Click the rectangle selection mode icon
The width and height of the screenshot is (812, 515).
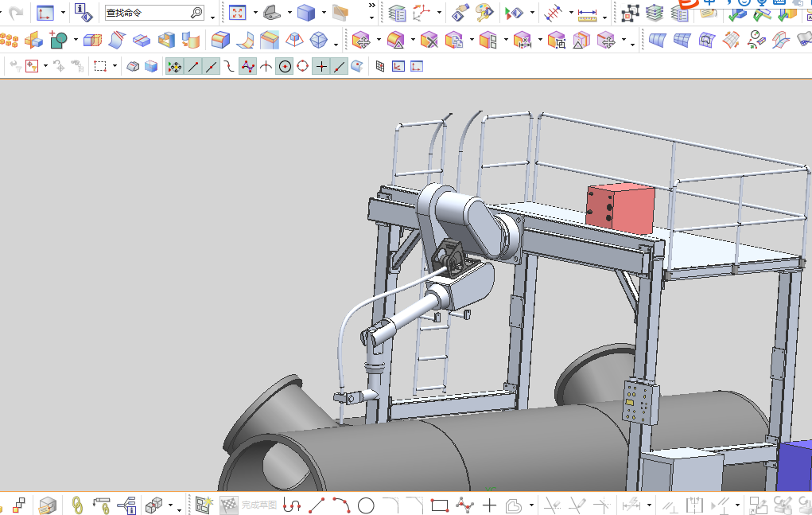pos(100,66)
